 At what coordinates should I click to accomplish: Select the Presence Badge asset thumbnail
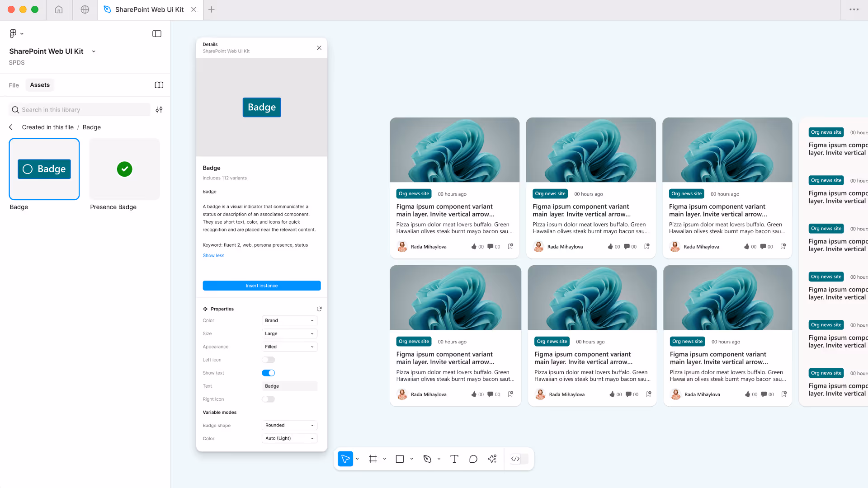point(124,169)
